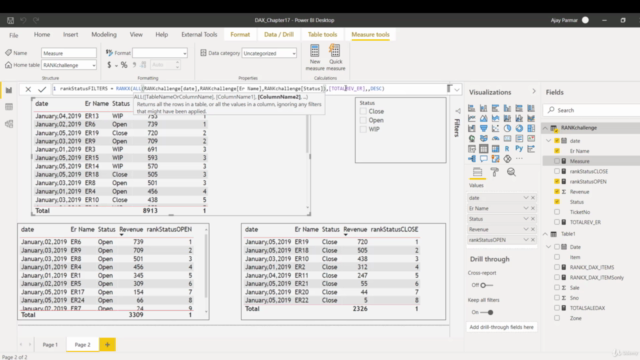This screenshot has height=360, width=640.
Task: Pick the scatter chart visual
Action: pyautogui.click(x=495, y=129)
